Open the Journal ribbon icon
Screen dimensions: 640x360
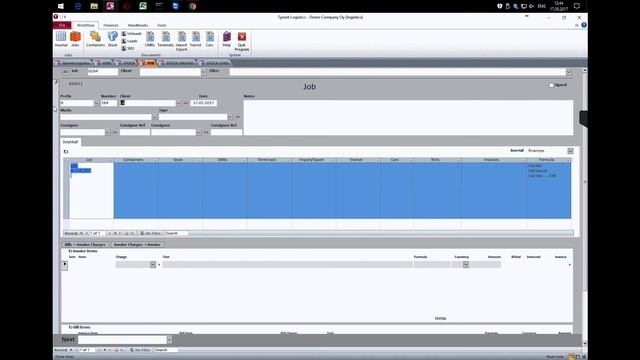(x=61, y=39)
